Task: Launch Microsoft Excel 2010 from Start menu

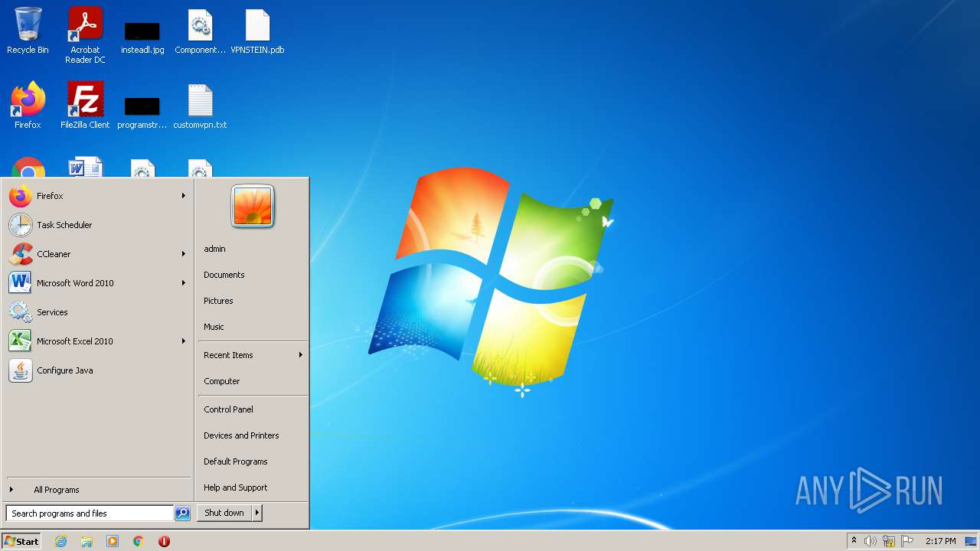Action: (x=98, y=341)
